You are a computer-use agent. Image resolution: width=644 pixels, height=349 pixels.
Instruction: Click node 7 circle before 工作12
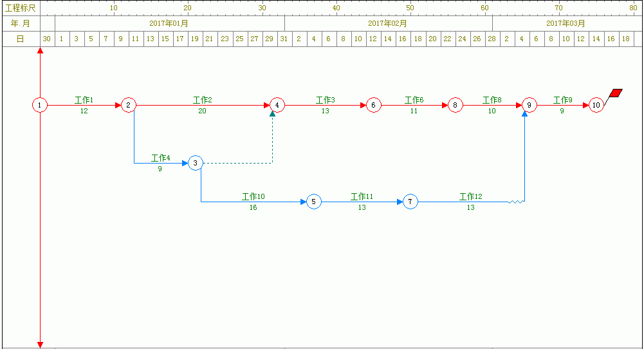coord(410,202)
